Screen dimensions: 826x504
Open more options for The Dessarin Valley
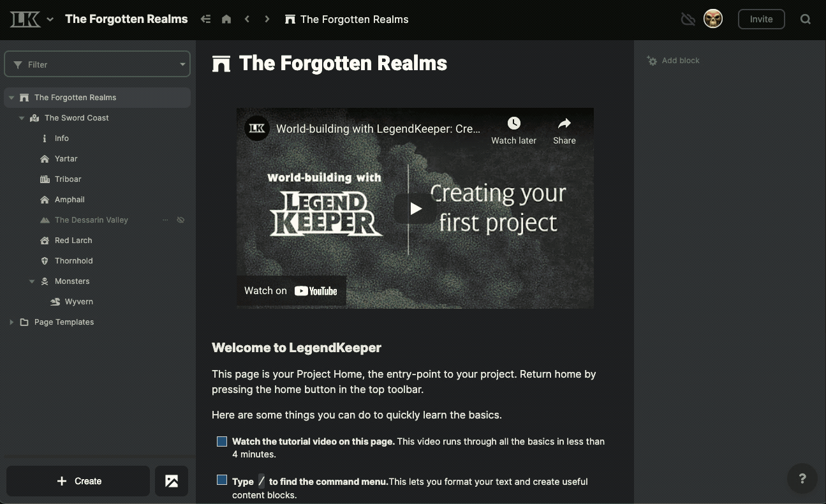[165, 220]
